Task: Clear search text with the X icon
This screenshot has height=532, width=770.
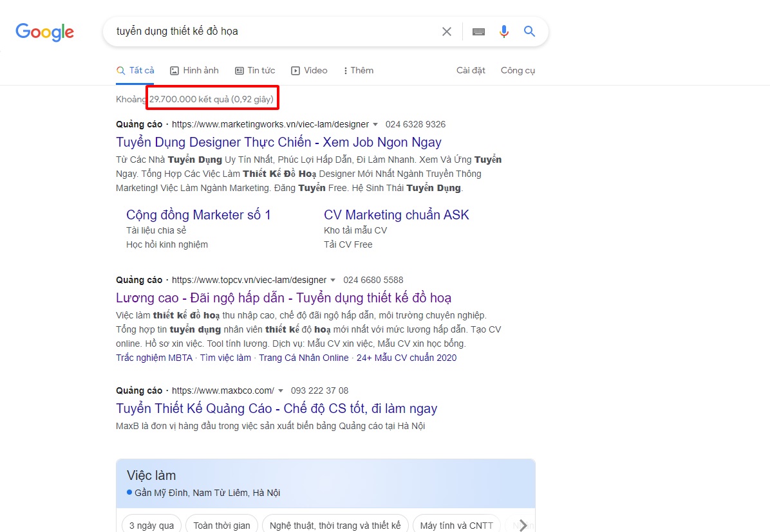Action: (446, 32)
